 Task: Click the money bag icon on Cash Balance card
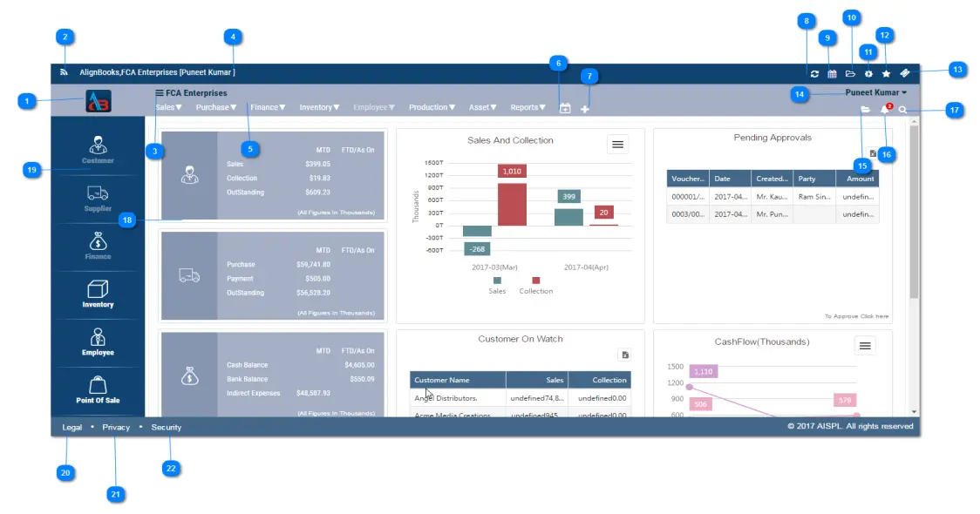(x=189, y=375)
